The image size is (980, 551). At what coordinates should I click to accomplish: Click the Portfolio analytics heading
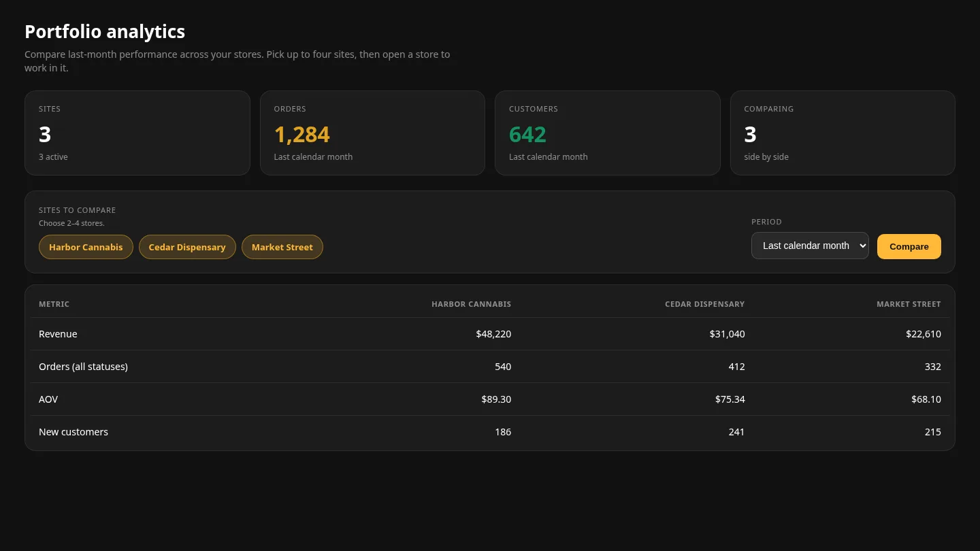click(105, 32)
